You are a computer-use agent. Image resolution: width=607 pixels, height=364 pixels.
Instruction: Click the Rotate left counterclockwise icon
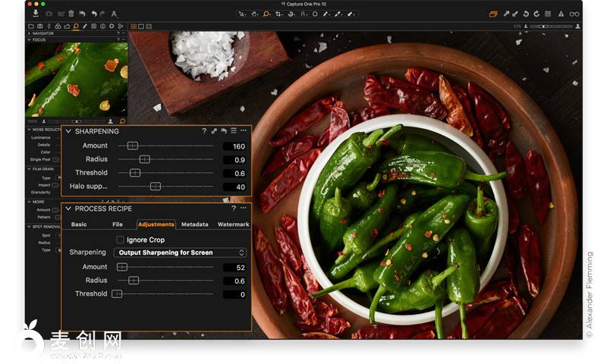click(x=526, y=14)
